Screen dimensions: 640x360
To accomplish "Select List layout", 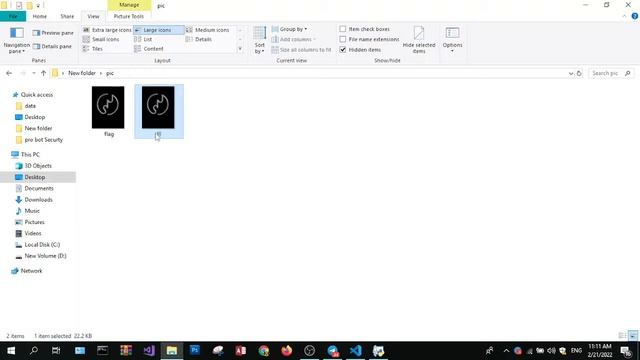I will [x=143, y=39].
